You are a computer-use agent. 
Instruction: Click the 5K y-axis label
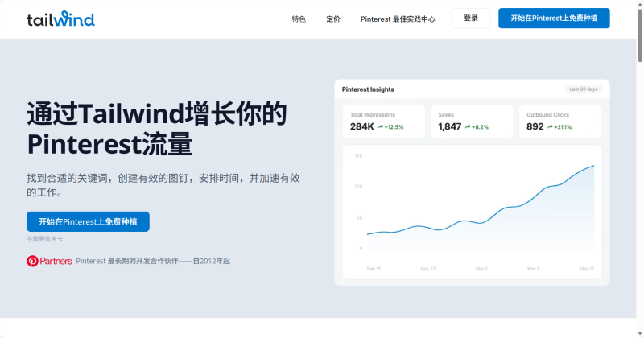pyautogui.click(x=359, y=217)
